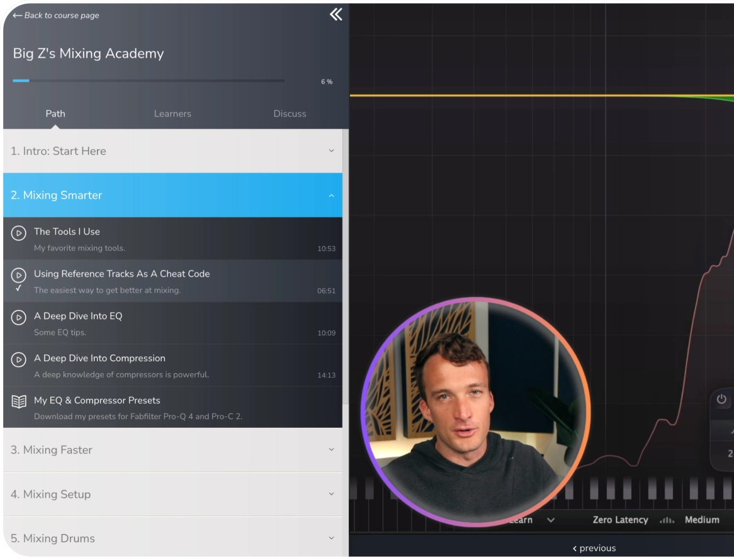Toggle the EQ band power button
The image size is (734, 560).
click(x=721, y=399)
